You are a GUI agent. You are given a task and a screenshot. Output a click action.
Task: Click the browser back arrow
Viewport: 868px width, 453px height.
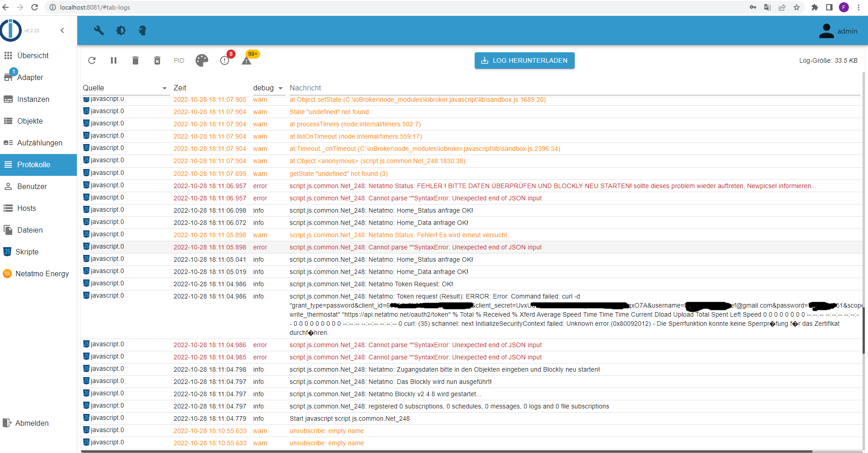[x=5, y=7]
